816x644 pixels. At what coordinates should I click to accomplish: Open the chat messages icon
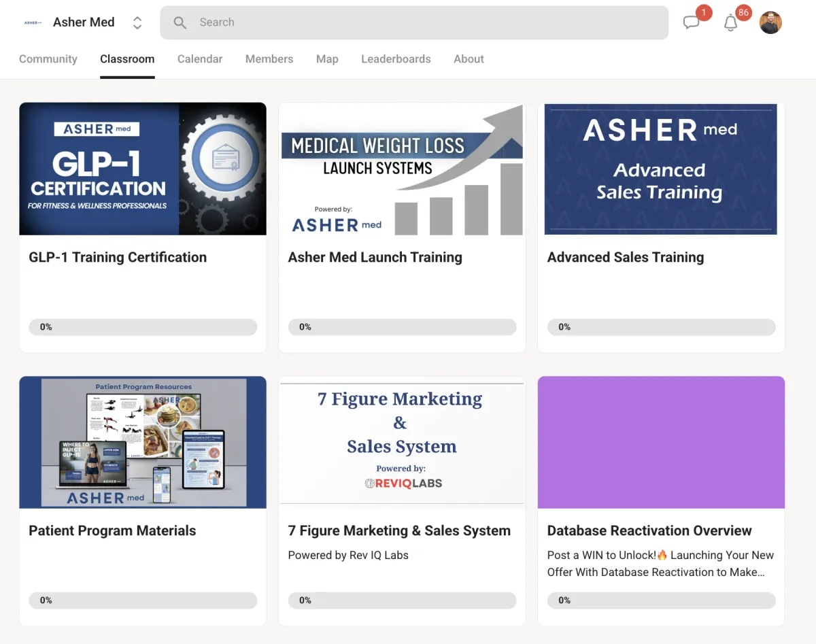[692, 22]
